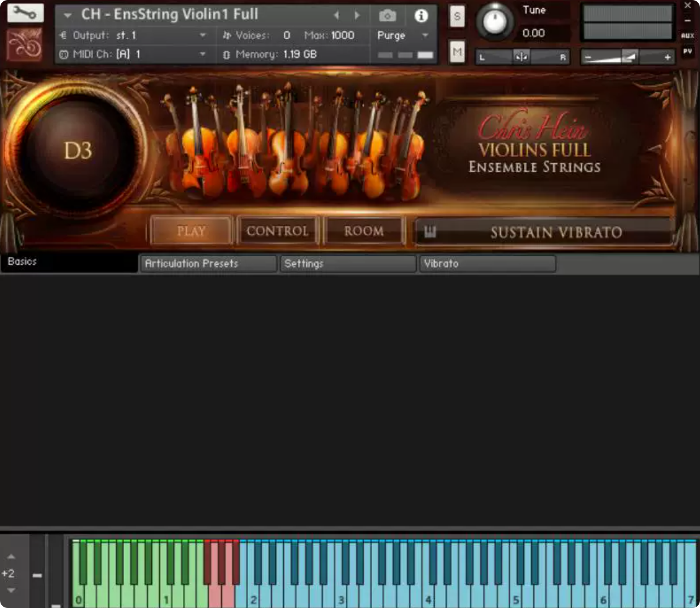Screen dimensions: 700x608
Task: Shift keyboard octave down with arrow
Action: [11, 591]
